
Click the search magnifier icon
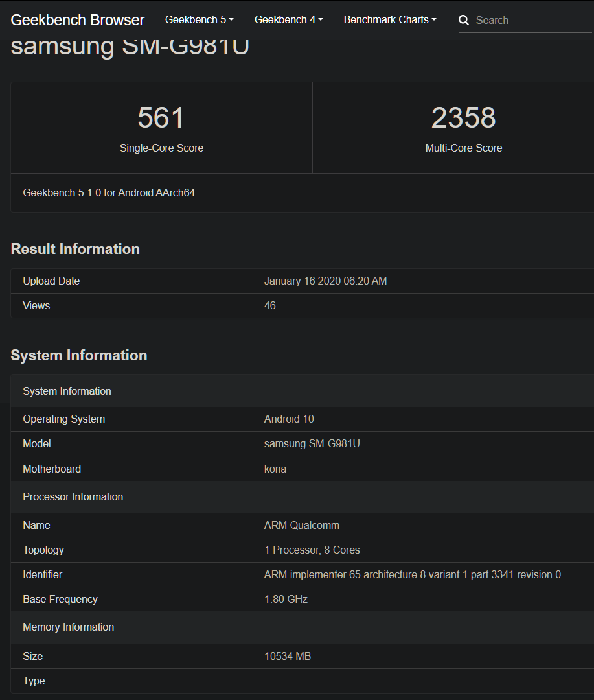point(464,20)
